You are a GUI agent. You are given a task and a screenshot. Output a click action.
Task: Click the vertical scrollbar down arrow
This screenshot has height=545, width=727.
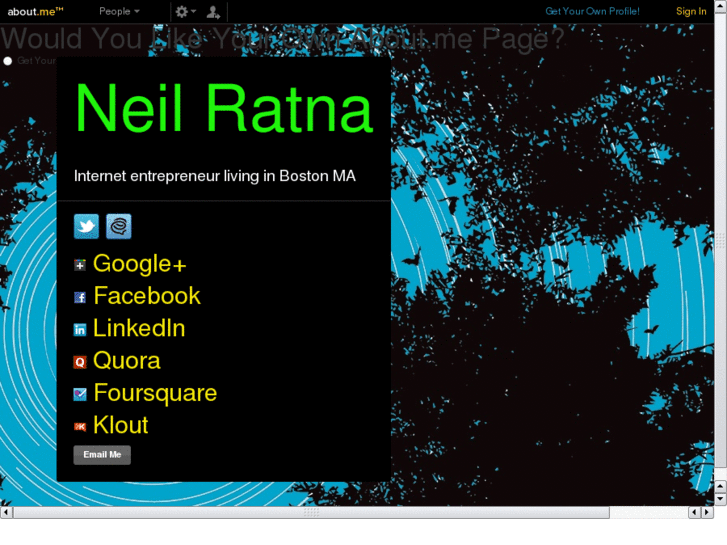pos(720,499)
